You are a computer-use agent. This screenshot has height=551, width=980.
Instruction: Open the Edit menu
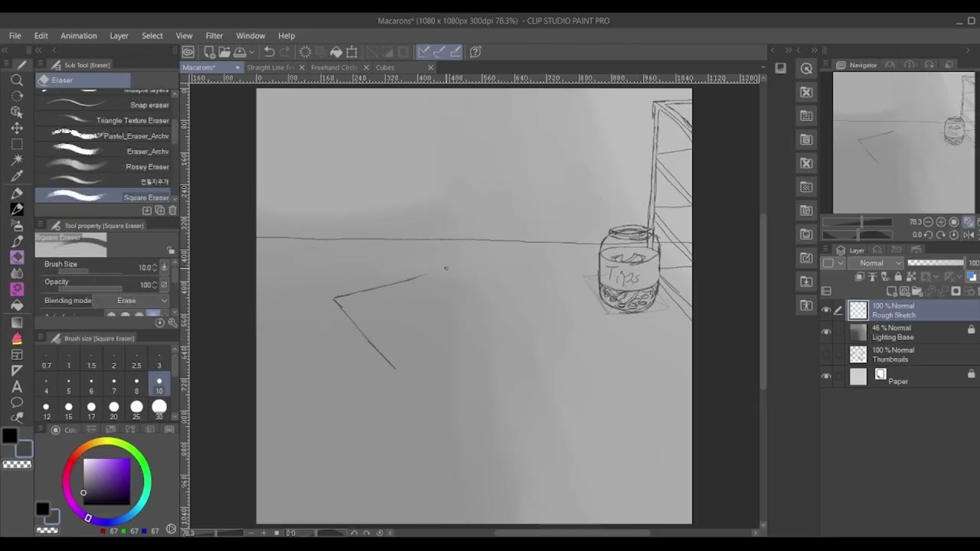(x=41, y=36)
